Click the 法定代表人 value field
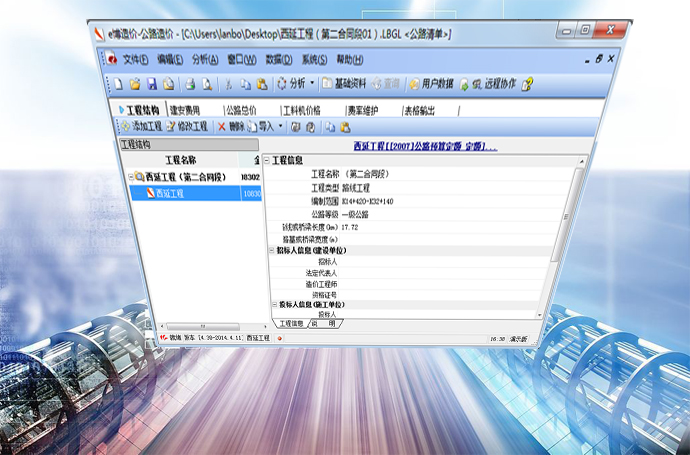 (440, 273)
